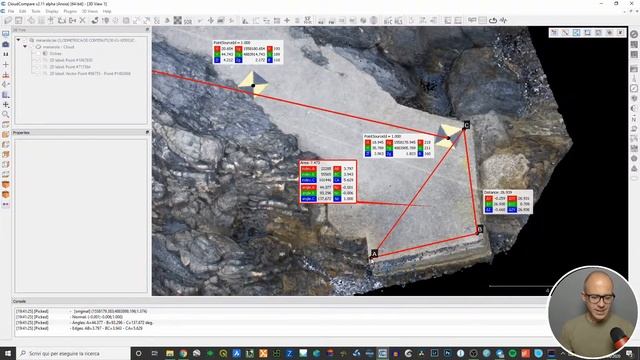The image size is (640, 360).
Task: Click point marker C in 3D view
Action: (x=466, y=125)
